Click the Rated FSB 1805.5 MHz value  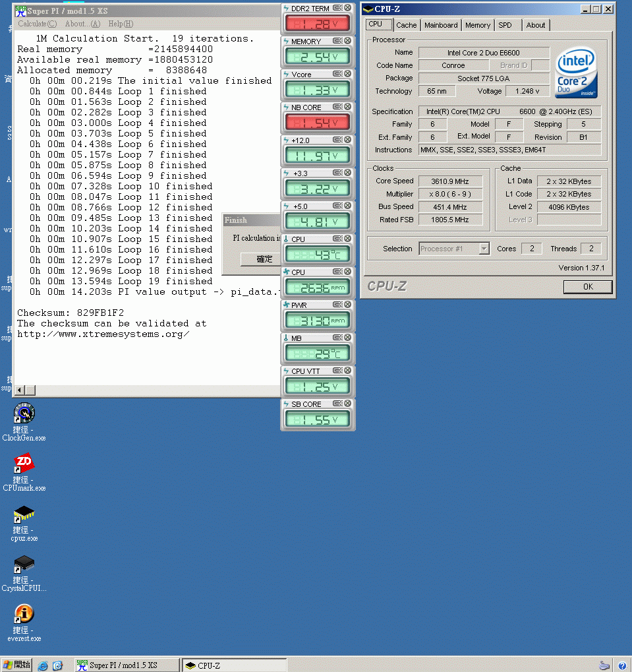point(450,220)
